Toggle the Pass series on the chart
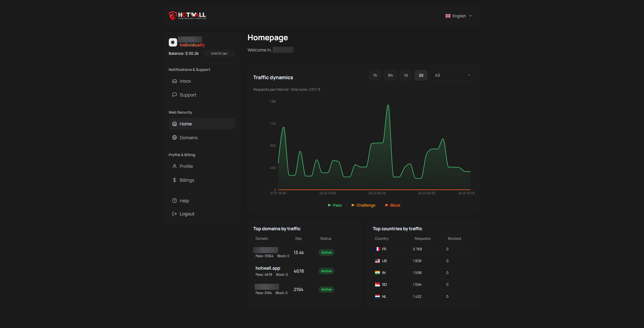644x328 pixels. pos(335,205)
